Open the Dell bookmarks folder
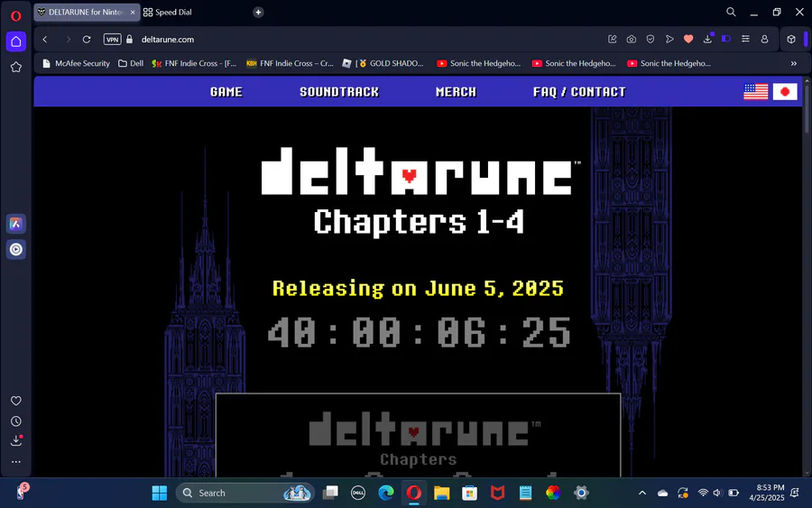This screenshot has width=812, height=508. click(131, 63)
